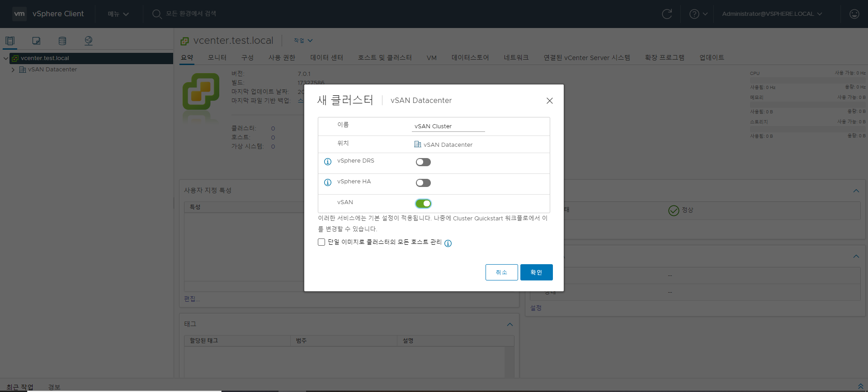Click the smiley feedback icon

tap(854, 14)
